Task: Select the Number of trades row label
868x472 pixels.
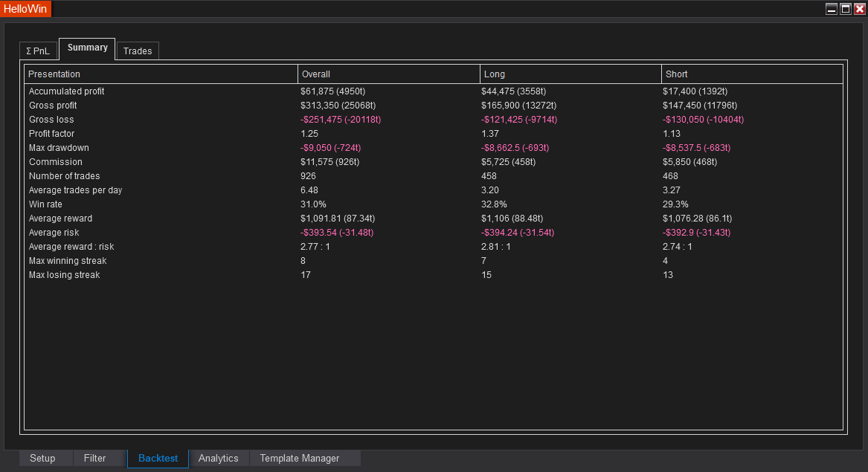Action: 64,176
